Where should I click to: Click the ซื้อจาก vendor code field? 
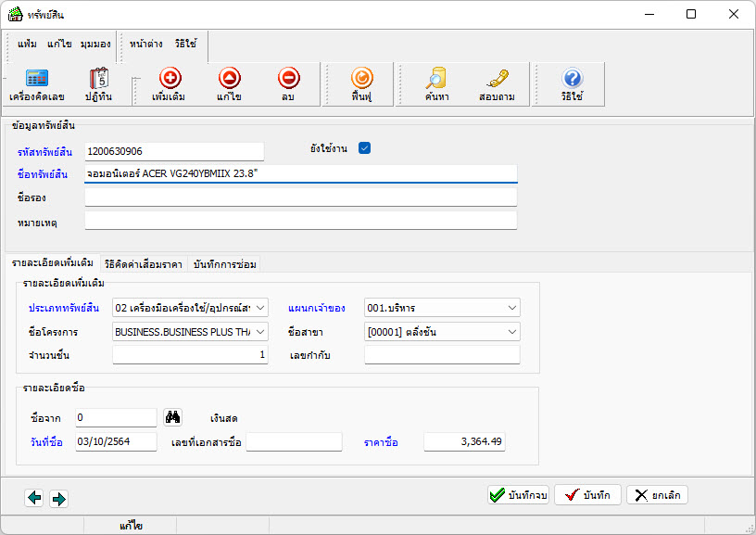click(x=116, y=417)
